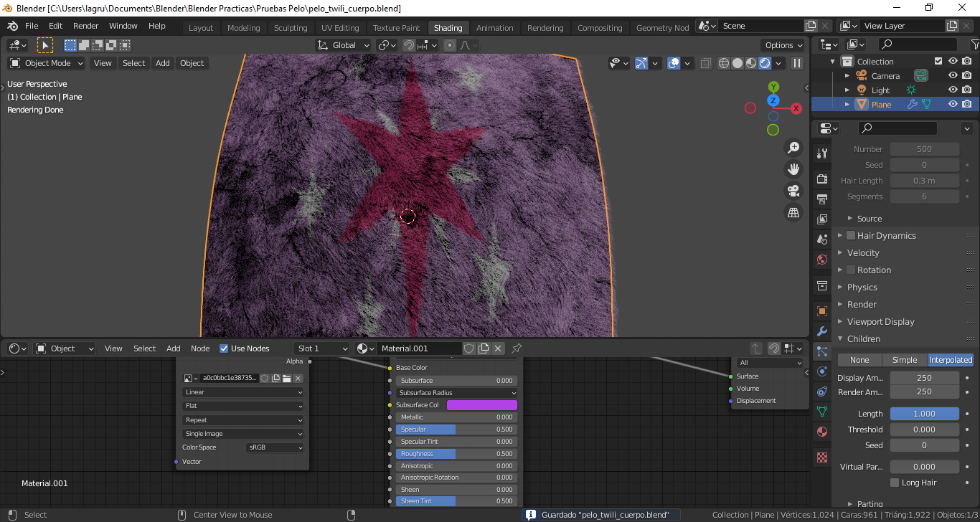Click the fake user shield icon for Material.001
The width and height of the screenshot is (980, 522).
469,348
